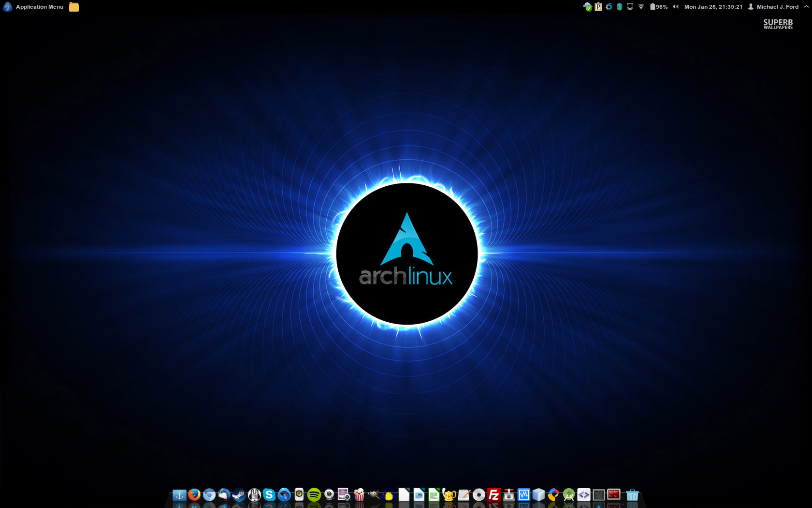Screen dimensions: 812x508
Task: Open the Wi-Fi network indicator
Action: [641, 7]
